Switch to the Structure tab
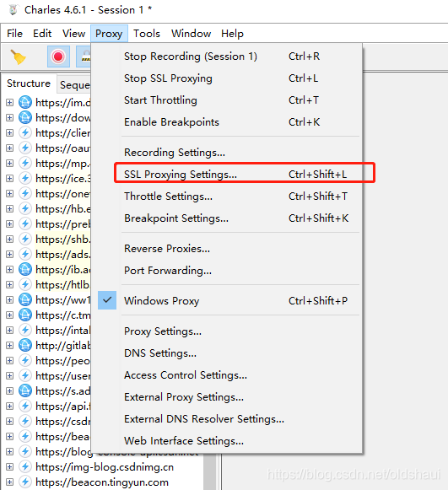 [x=29, y=83]
